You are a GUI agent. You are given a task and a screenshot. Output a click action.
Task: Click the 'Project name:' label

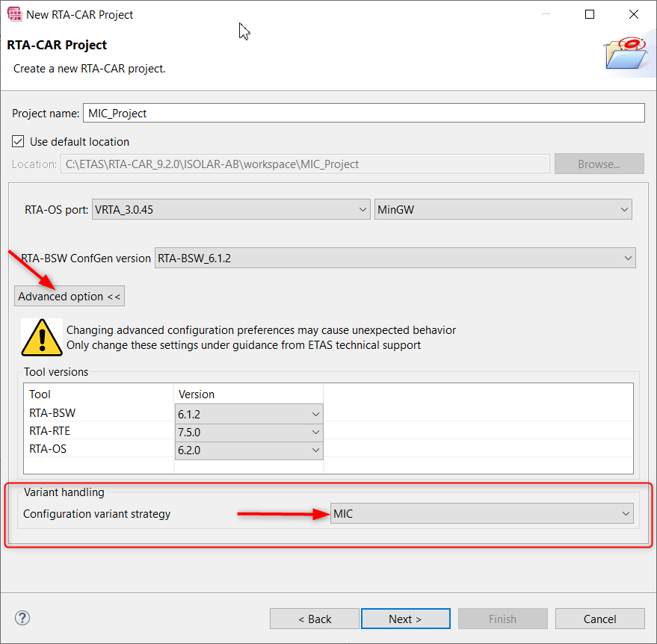[x=46, y=113]
